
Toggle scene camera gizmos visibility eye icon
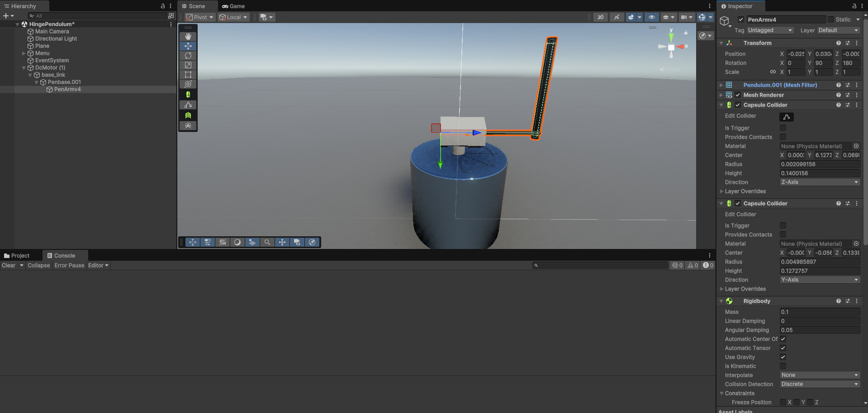(651, 17)
